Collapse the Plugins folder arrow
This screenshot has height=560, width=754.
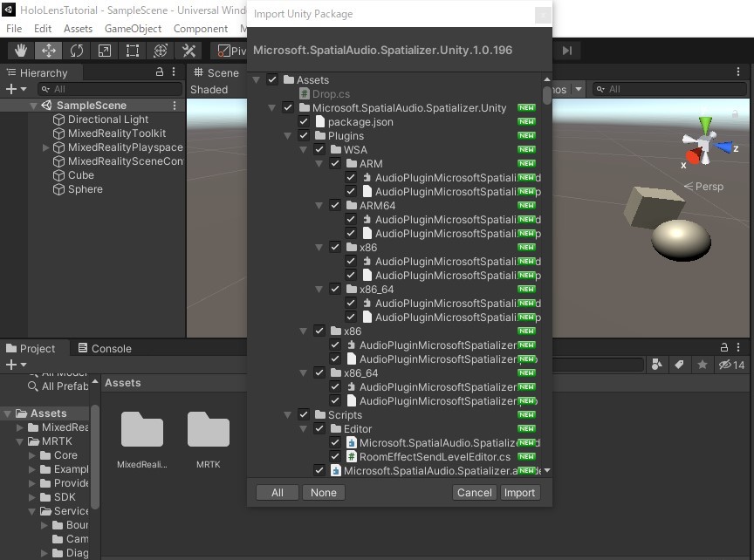[288, 136]
